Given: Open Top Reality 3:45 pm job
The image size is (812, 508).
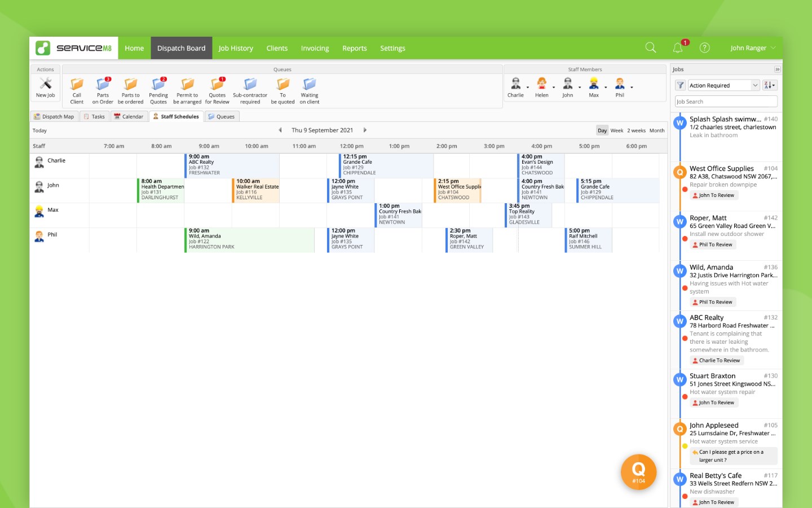Looking at the screenshot, I should tap(528, 214).
